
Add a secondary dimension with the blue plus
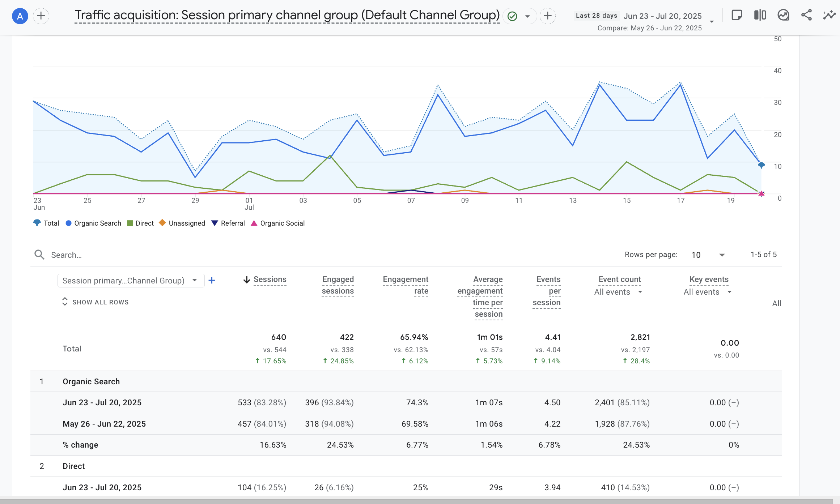point(212,281)
